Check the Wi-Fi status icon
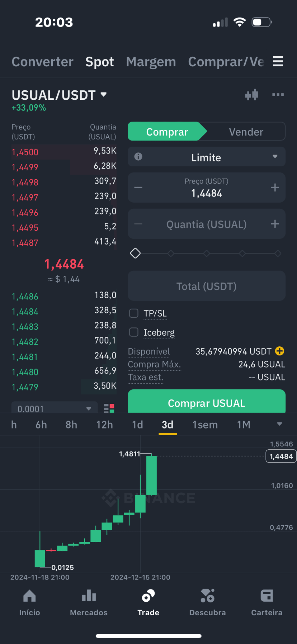The width and height of the screenshot is (297, 644). point(240,22)
